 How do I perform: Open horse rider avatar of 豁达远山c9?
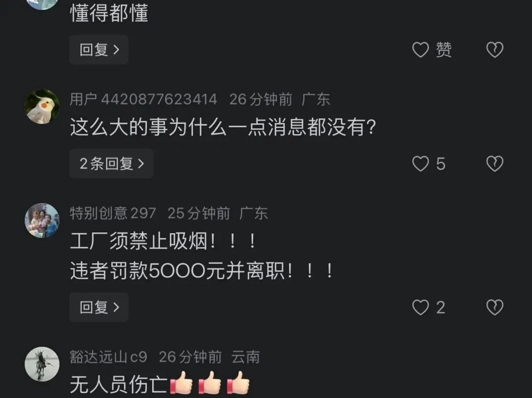42,364
